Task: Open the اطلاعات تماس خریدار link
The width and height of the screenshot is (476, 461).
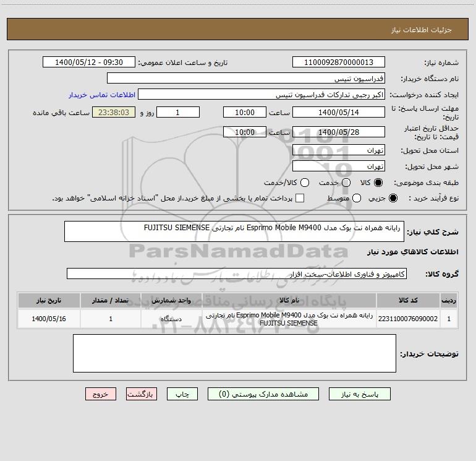Action: click(102, 95)
